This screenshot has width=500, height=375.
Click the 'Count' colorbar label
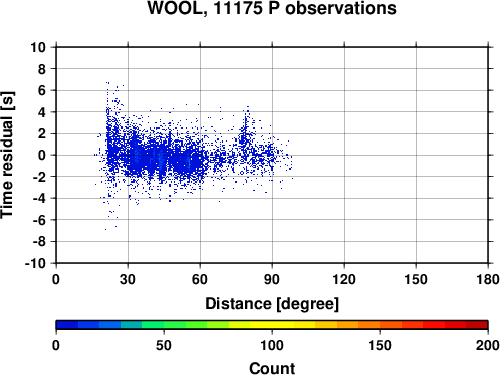click(272, 368)
